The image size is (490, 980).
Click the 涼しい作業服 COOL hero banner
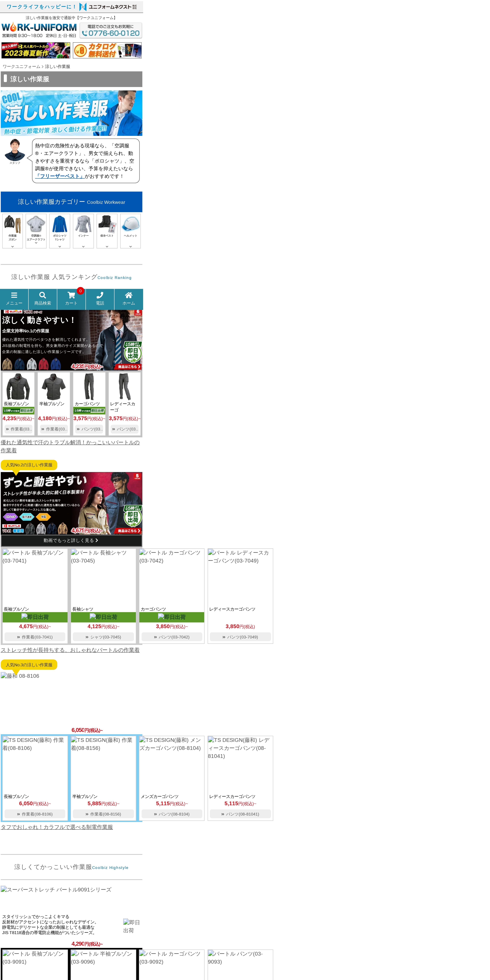pyautogui.click(x=71, y=113)
